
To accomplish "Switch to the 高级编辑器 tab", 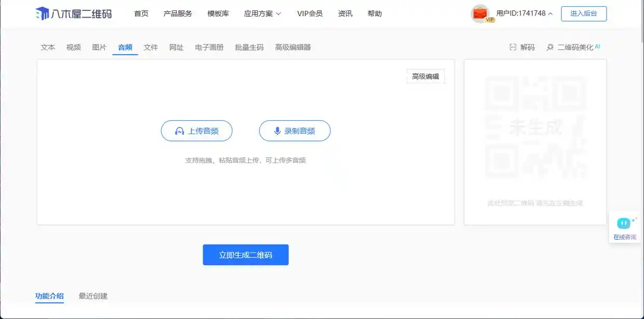I will coord(293,47).
